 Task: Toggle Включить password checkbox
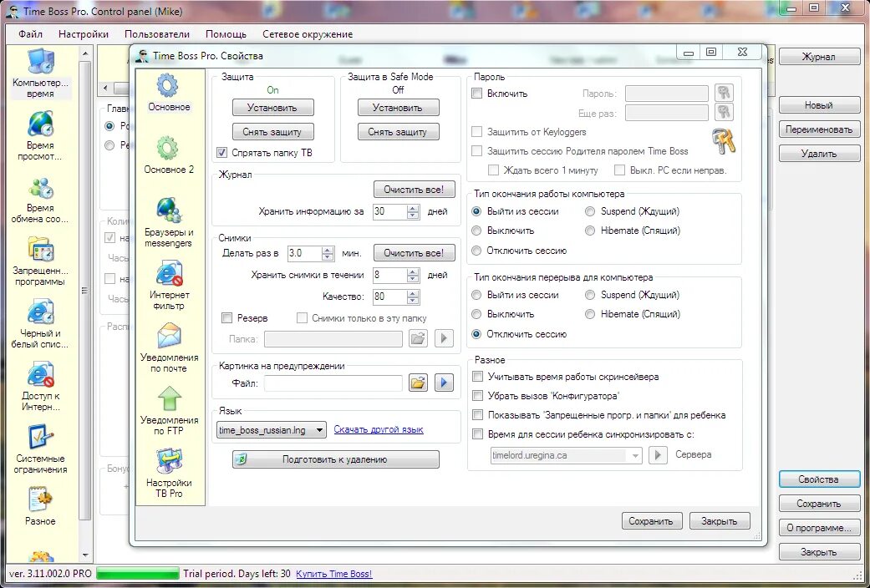tap(476, 94)
